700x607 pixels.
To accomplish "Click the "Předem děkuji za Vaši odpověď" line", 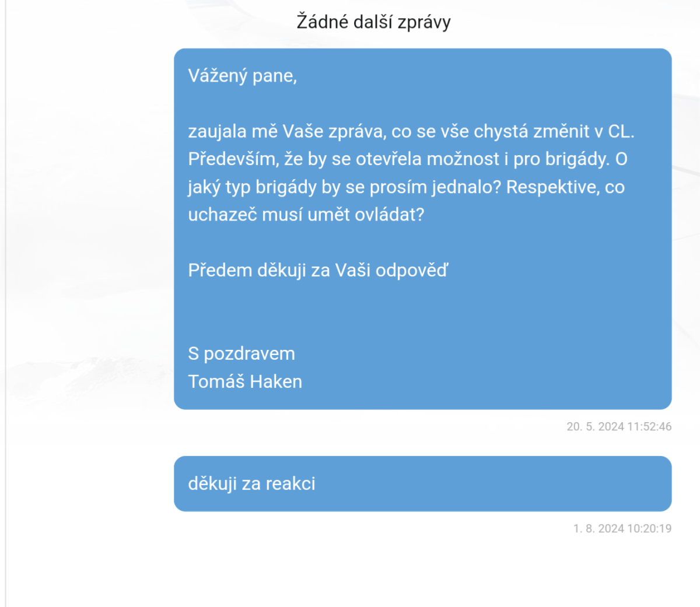I will (x=318, y=271).
